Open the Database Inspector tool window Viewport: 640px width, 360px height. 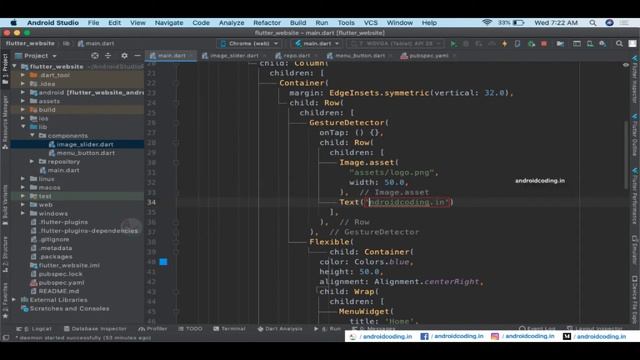point(95,329)
